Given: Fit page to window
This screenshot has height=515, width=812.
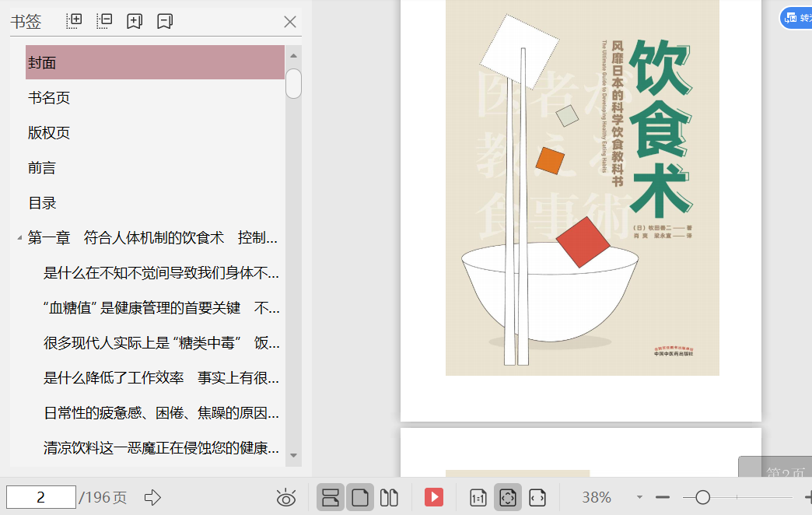Looking at the screenshot, I should [x=507, y=497].
